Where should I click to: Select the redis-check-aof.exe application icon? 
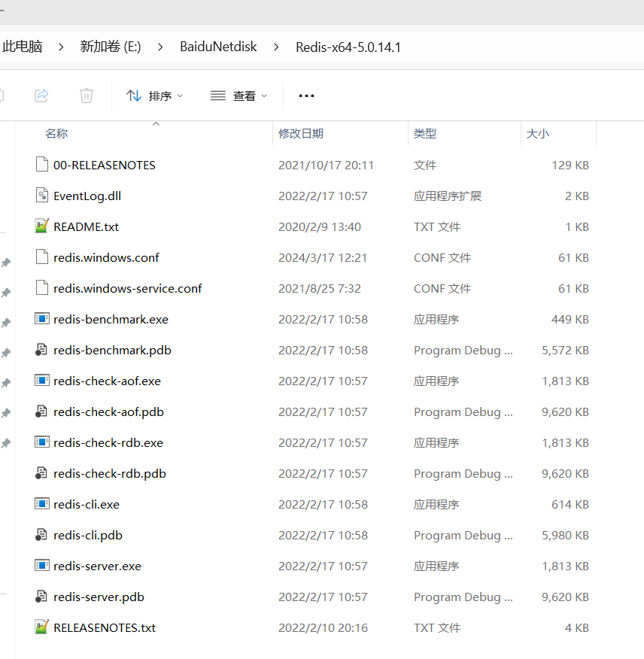pos(42,381)
